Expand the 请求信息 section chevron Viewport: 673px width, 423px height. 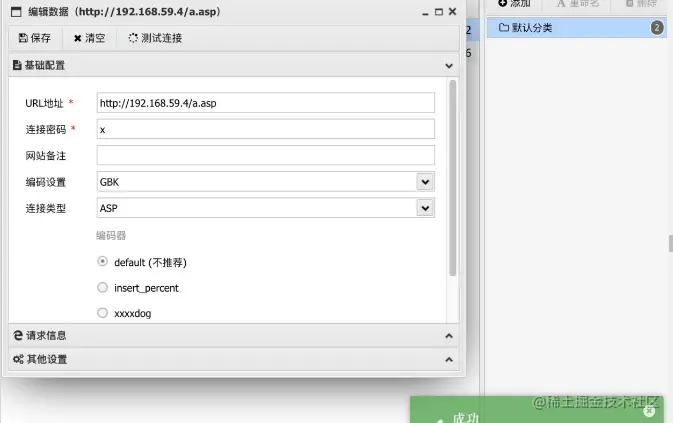coord(449,336)
